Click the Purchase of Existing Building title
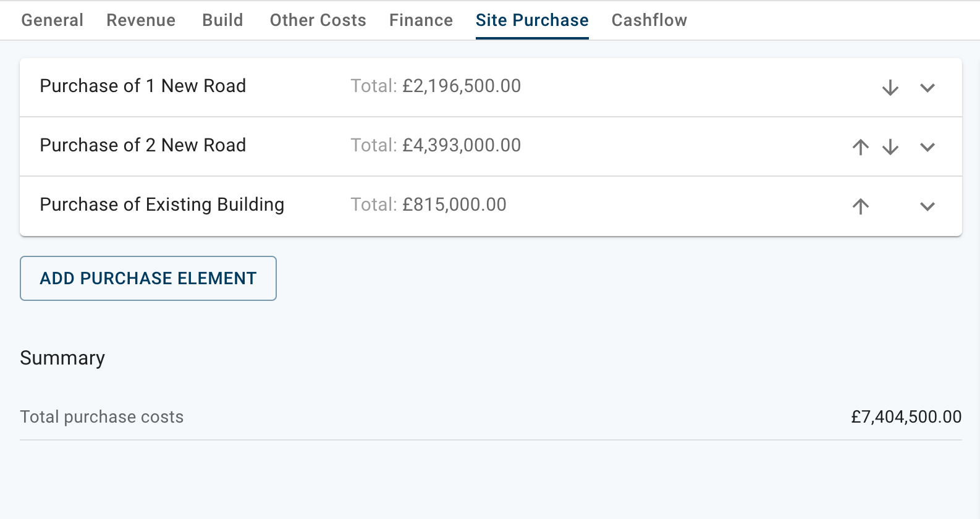This screenshot has height=519, width=980. point(162,205)
